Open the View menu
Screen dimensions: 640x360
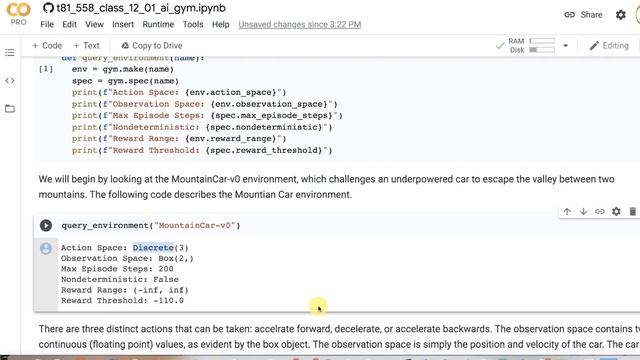[x=94, y=24]
